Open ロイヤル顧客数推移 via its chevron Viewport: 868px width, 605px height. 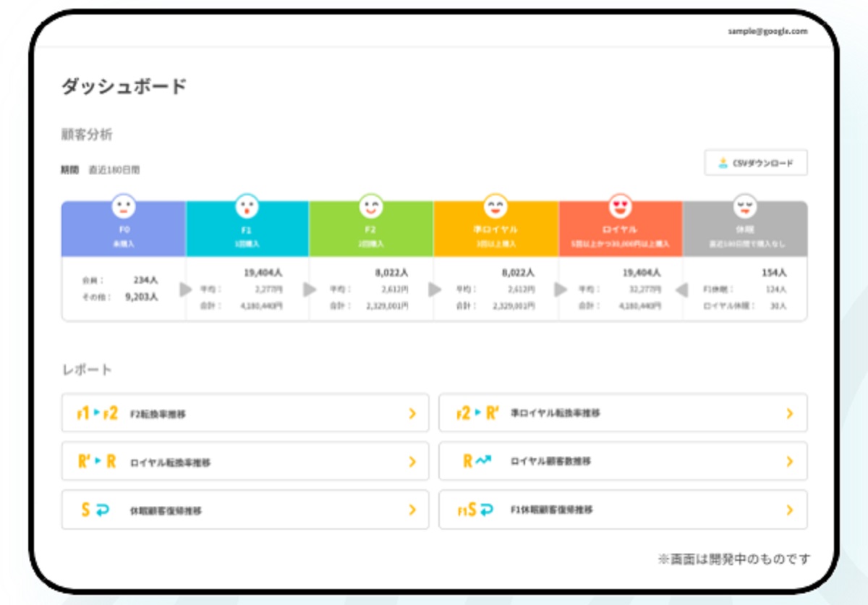[790, 462]
